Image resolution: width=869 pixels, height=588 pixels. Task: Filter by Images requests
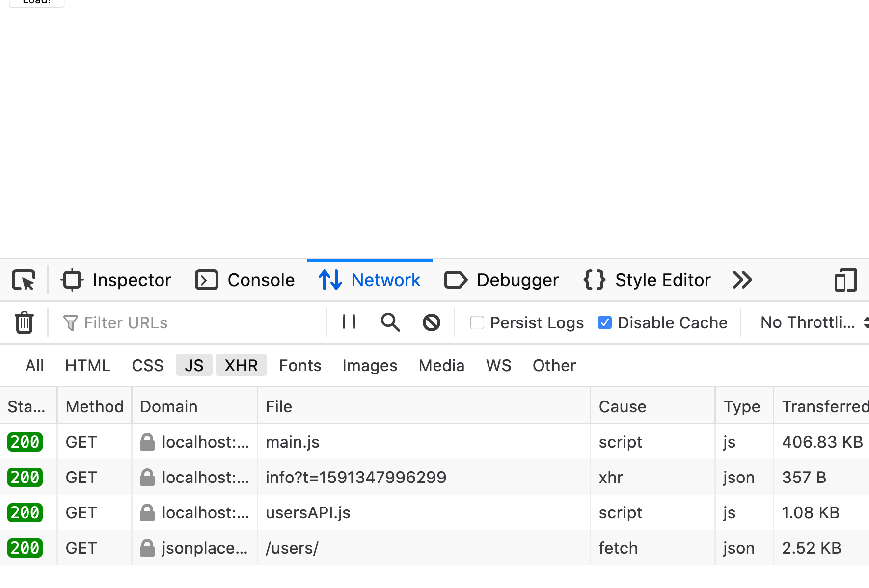click(370, 365)
